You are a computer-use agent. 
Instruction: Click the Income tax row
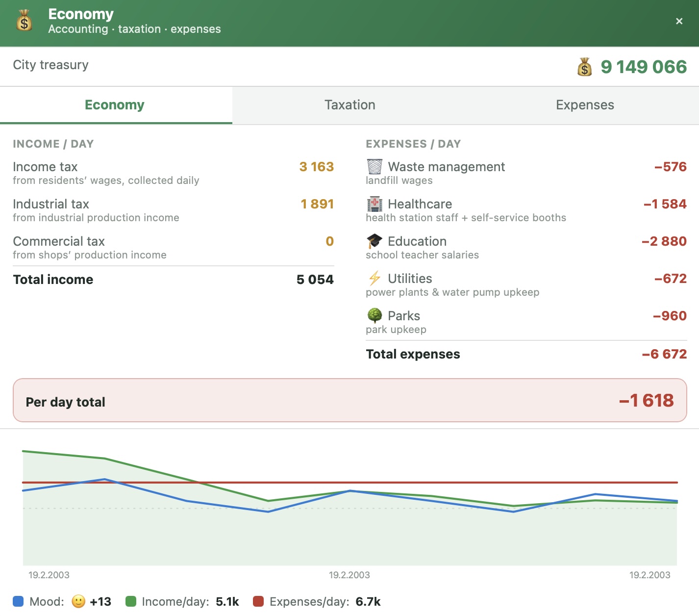173,173
